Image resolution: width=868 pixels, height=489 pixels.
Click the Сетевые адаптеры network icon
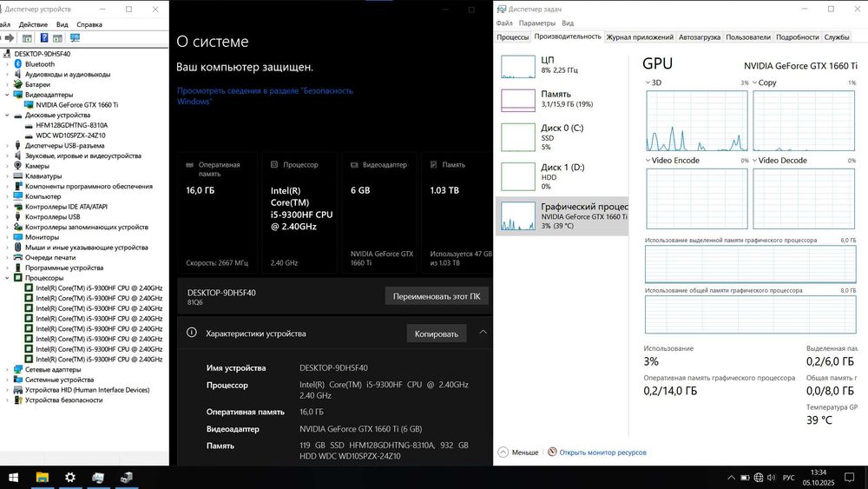point(17,369)
